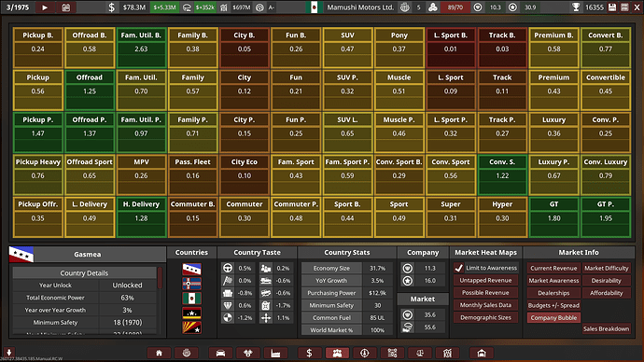Select the H. Delivery demographic tile
Image resolution: width=644 pixels, height=362 pixels.
(141, 217)
